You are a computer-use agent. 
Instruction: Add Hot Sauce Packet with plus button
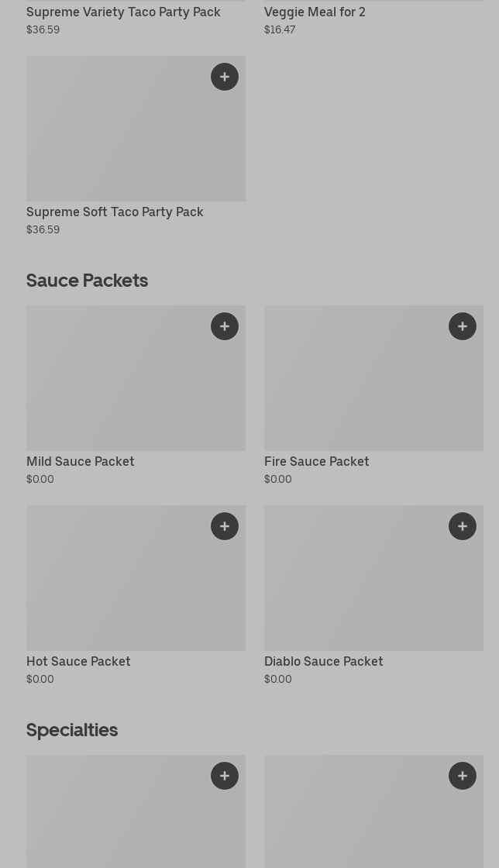(225, 526)
